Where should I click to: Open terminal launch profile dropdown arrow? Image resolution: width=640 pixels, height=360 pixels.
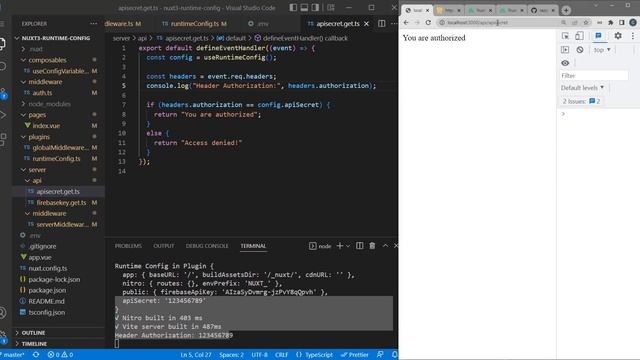tap(348, 246)
